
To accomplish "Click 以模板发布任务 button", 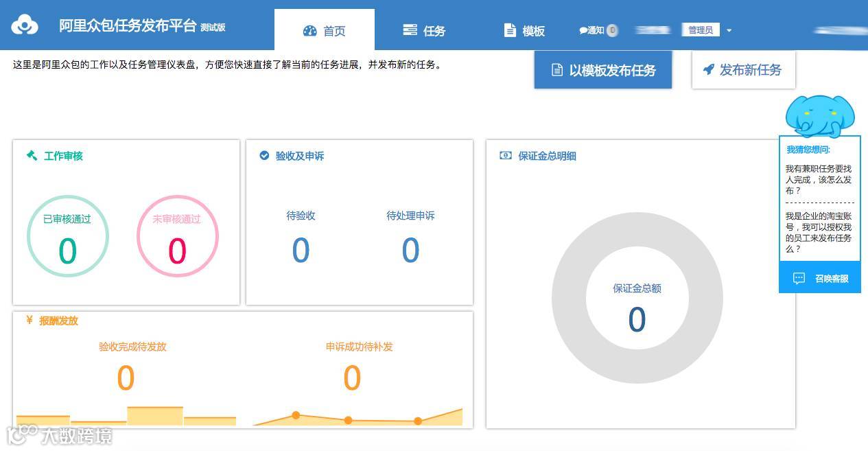I will (603, 70).
